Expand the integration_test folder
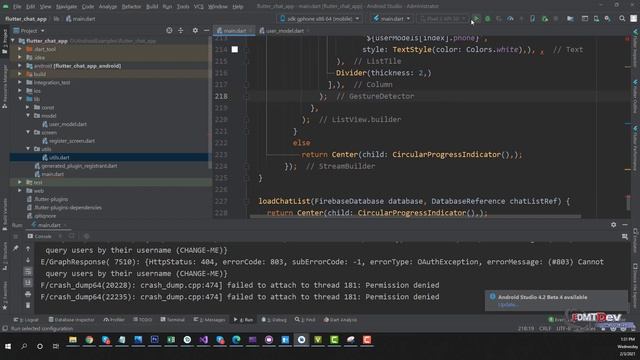640x360 pixels. point(20,82)
